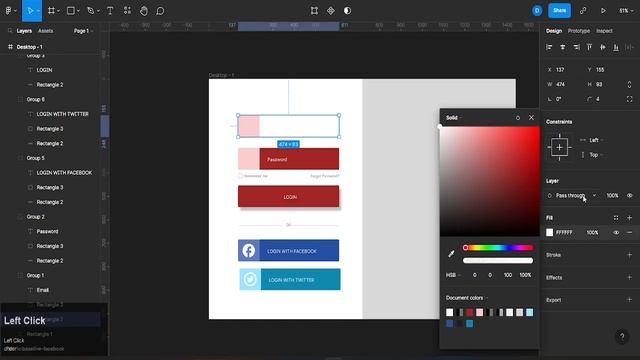Pick a color with the eyedropper icon
Viewport: 640px width, 360px height.
tap(451, 254)
